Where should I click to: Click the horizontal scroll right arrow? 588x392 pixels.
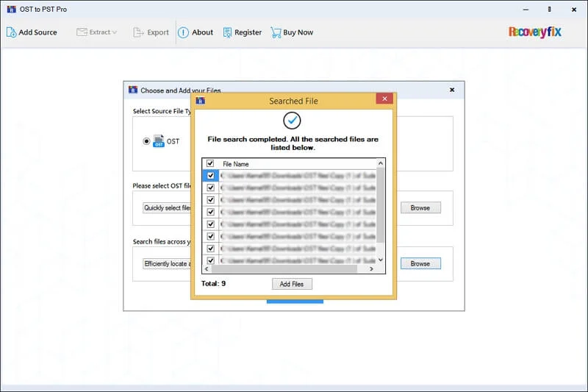(x=371, y=269)
